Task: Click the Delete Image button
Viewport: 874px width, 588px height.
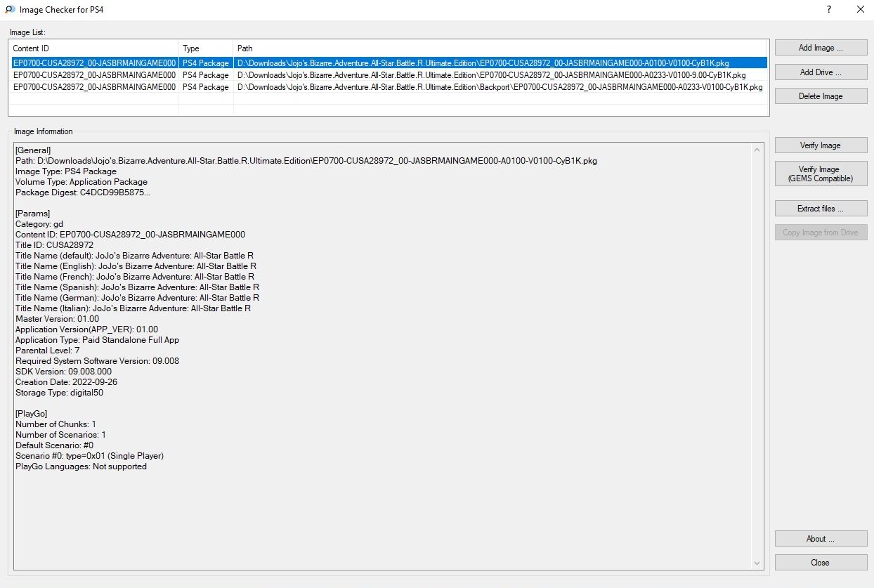Action: (821, 96)
